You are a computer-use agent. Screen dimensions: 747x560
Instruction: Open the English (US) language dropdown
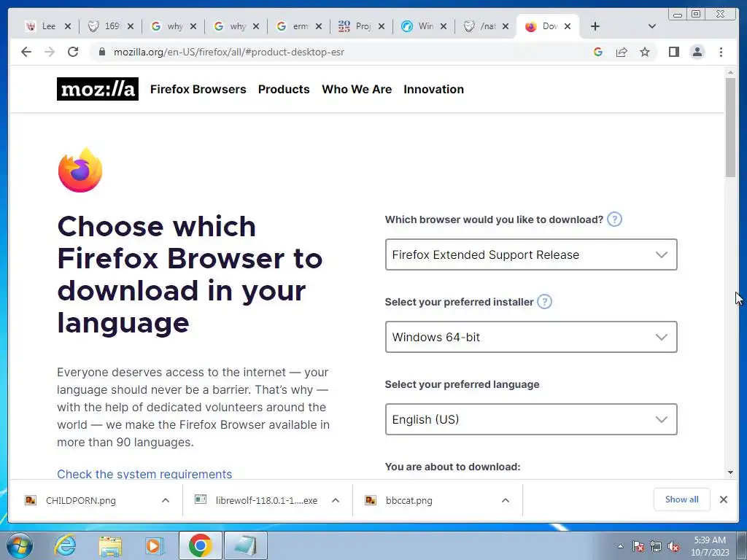pos(531,419)
